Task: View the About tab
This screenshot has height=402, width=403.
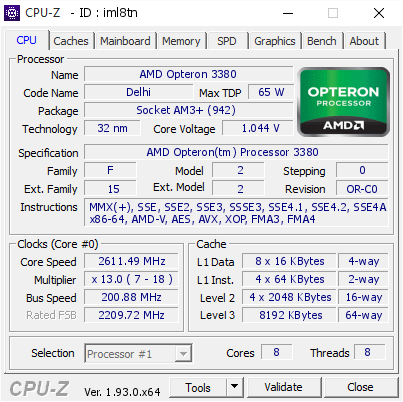Action: tap(364, 41)
